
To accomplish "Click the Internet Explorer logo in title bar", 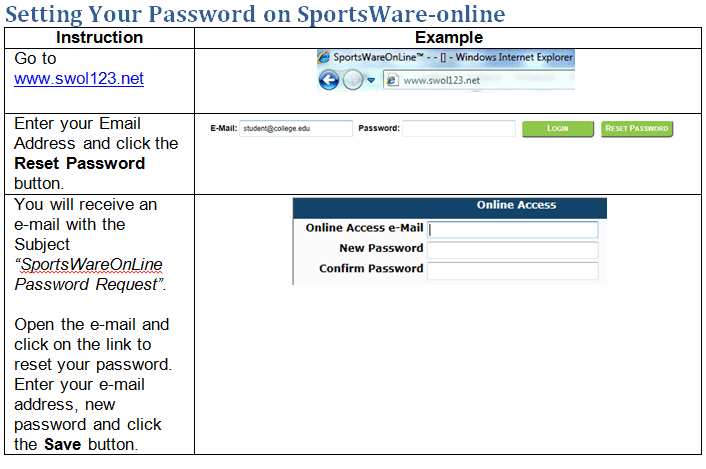I will pyautogui.click(x=324, y=57).
